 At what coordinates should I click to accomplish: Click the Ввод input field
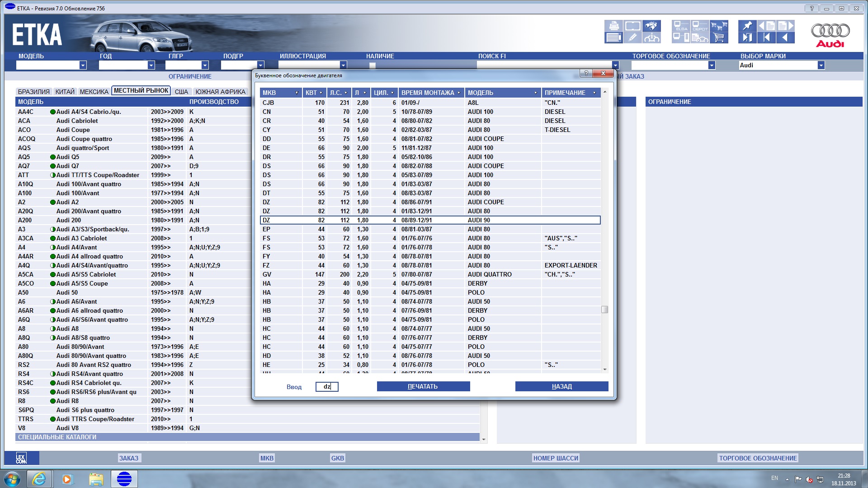point(326,386)
